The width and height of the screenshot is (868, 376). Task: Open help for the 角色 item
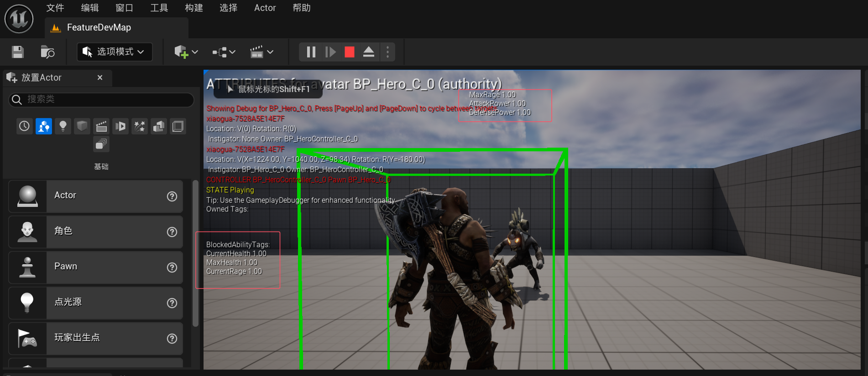tap(172, 232)
